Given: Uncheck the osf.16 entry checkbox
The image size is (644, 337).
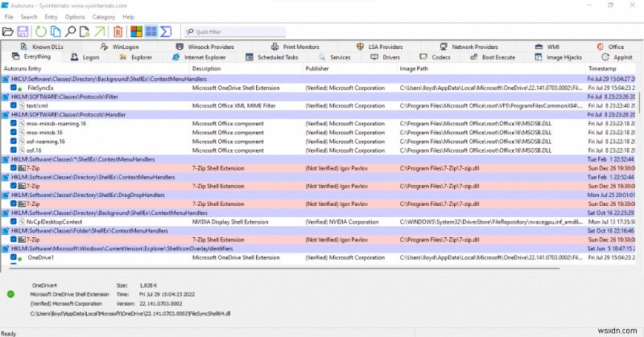Looking at the screenshot, I should pyautogui.click(x=14, y=150).
